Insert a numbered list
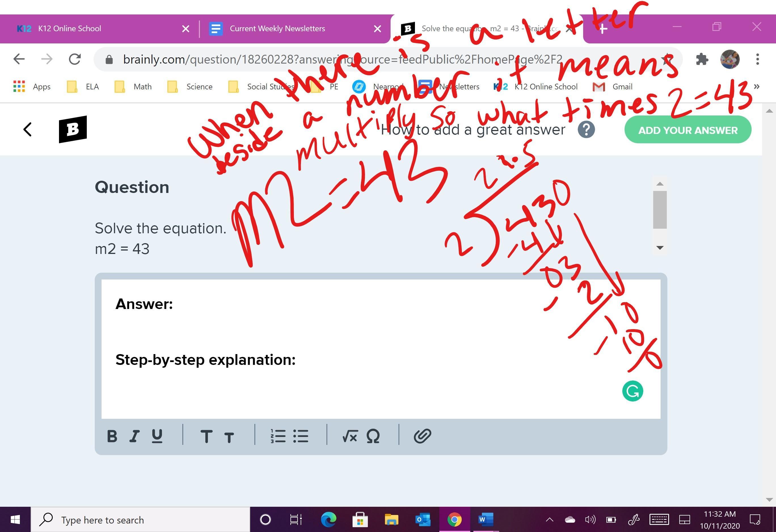This screenshot has width=776, height=532. click(x=278, y=436)
